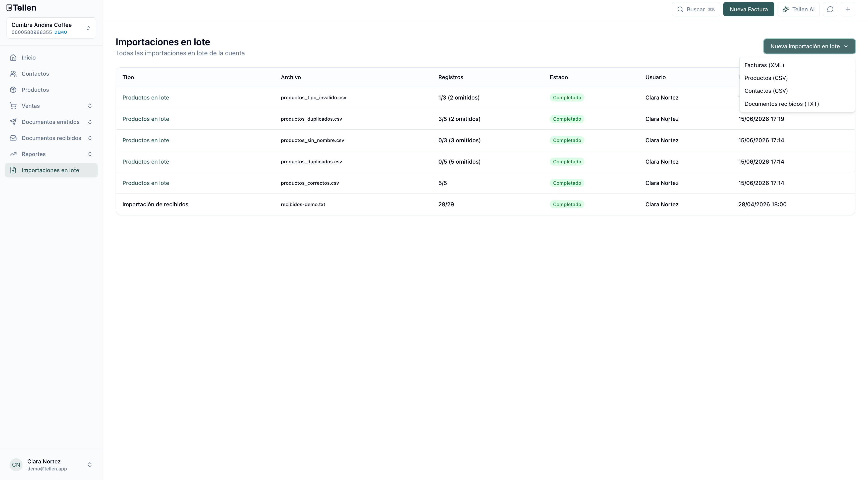868x480 pixels.
Task: Open Productos en lote with 0/5 records
Action: click(x=146, y=162)
